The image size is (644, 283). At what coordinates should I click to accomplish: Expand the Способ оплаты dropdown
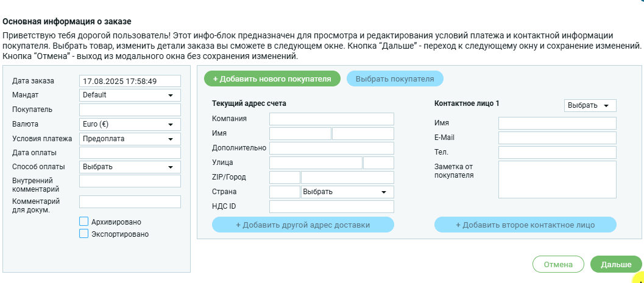click(x=130, y=167)
